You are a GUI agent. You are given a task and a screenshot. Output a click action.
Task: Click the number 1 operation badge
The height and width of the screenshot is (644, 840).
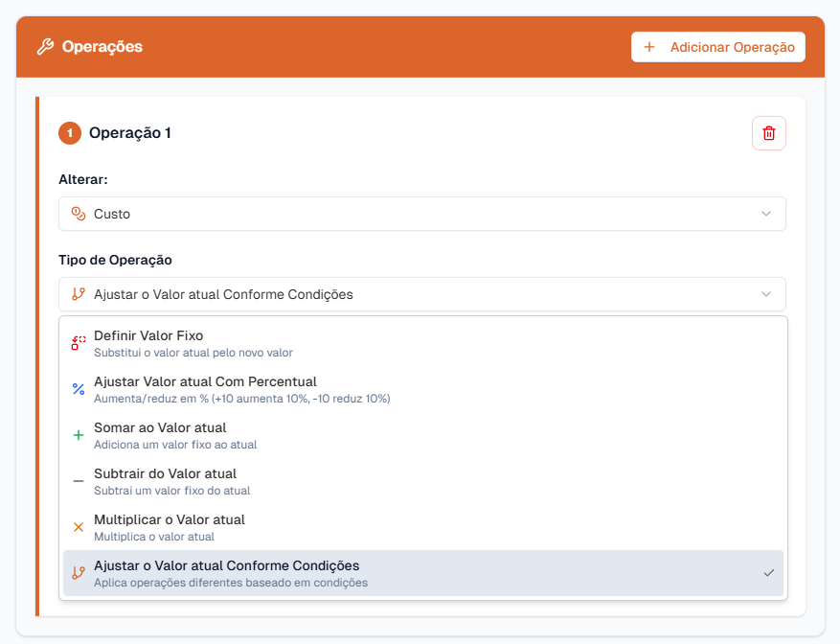[70, 133]
